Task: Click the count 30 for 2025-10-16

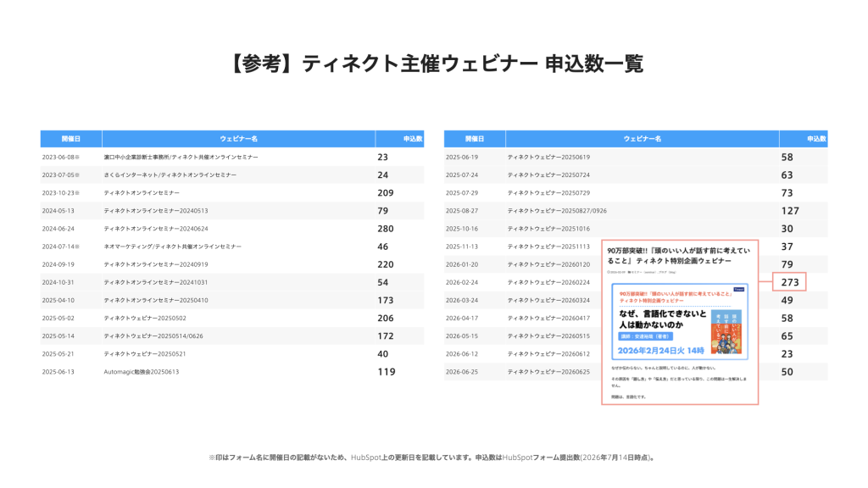Action: 787,229
